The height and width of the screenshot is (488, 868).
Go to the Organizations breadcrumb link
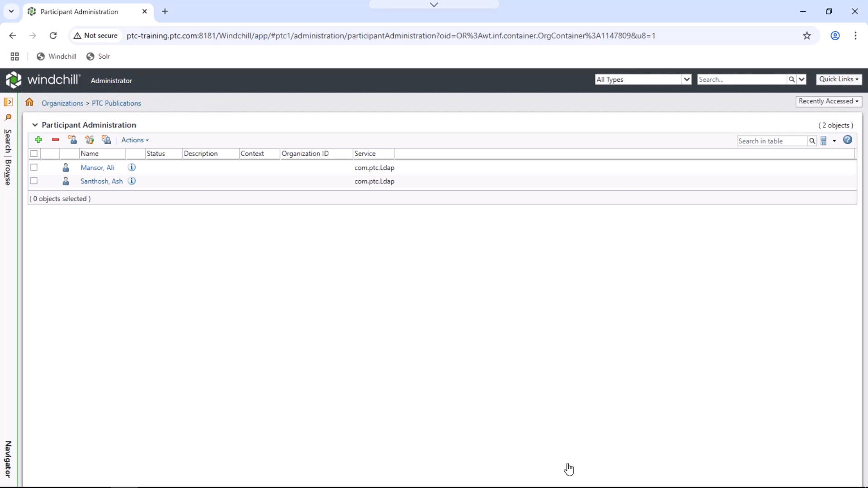coord(62,103)
